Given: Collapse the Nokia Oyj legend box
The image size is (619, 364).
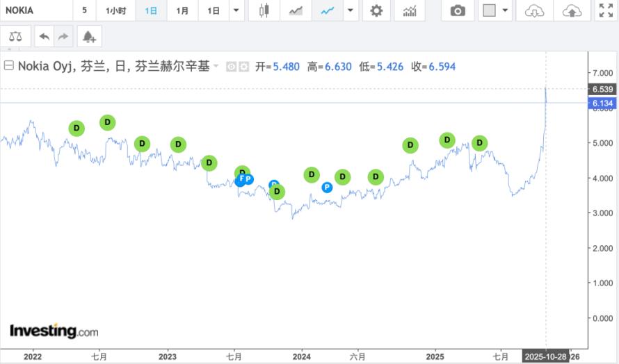Looking at the screenshot, I should point(9,67).
